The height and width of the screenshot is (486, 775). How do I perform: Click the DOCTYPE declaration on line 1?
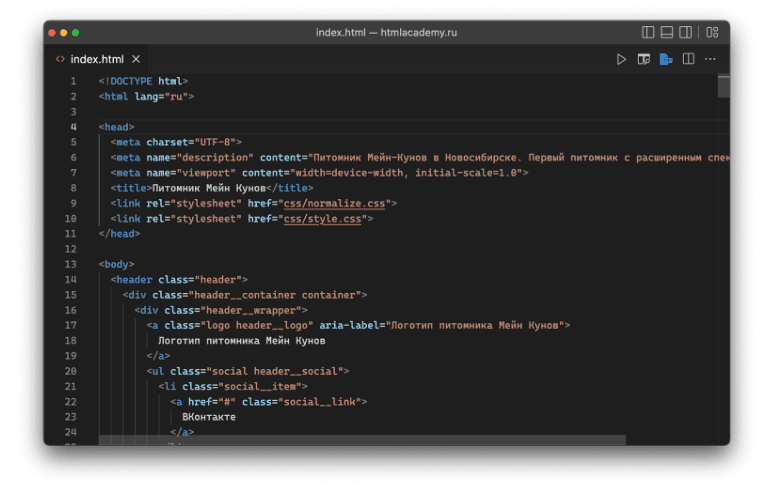point(143,81)
